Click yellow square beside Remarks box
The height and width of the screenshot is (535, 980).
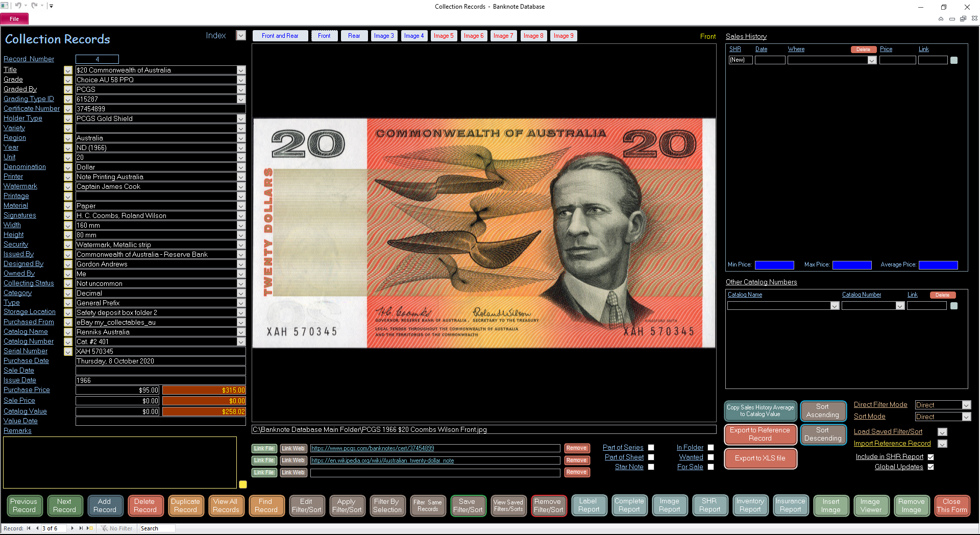(x=243, y=484)
